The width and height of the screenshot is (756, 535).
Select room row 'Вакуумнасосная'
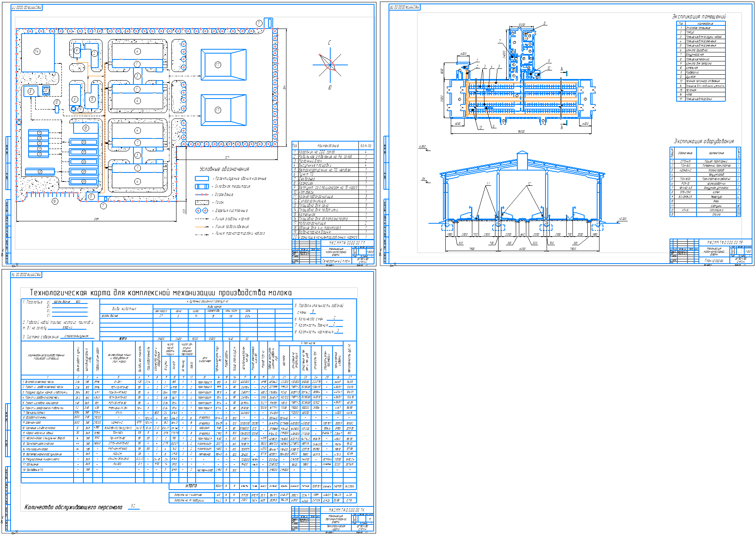[701, 55]
